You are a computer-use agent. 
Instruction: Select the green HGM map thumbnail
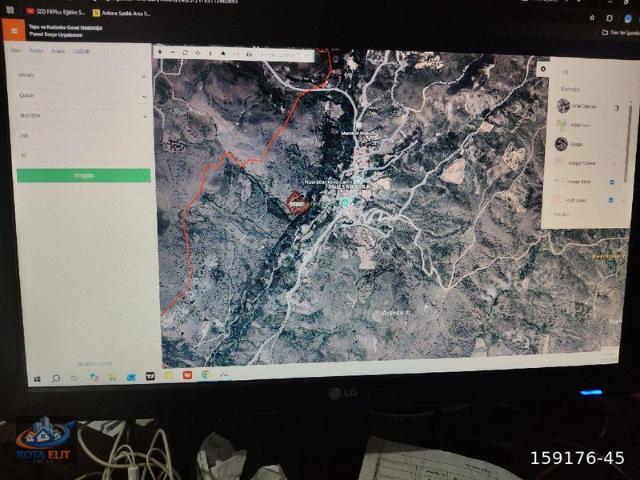[x=562, y=124]
